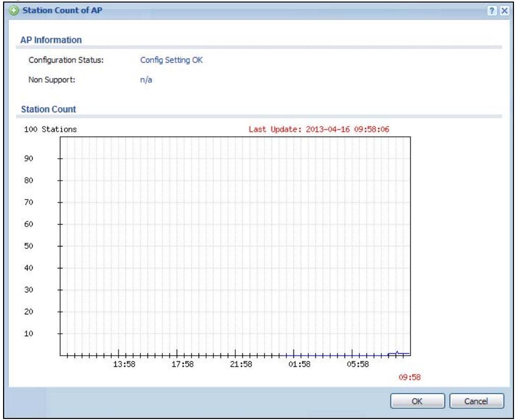Click the 10 value on the y-axis

29,334
